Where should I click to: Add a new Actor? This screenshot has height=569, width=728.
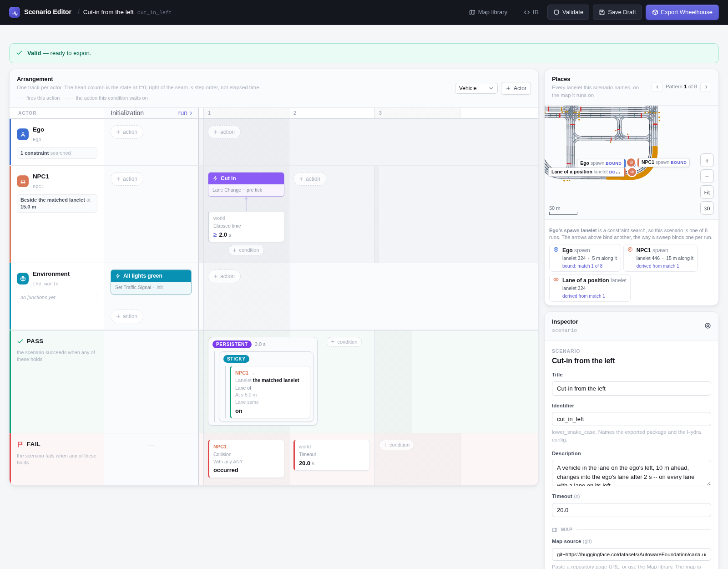(516, 88)
